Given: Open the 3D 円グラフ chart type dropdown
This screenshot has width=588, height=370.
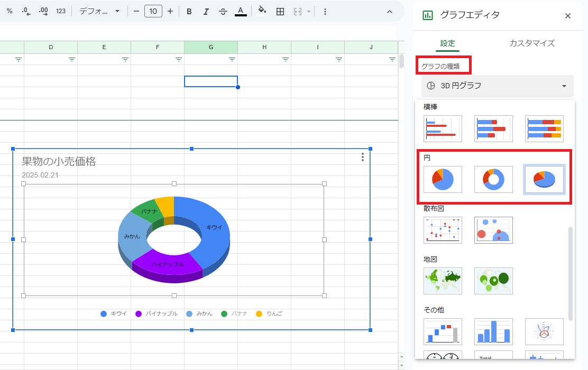Looking at the screenshot, I should tap(497, 86).
